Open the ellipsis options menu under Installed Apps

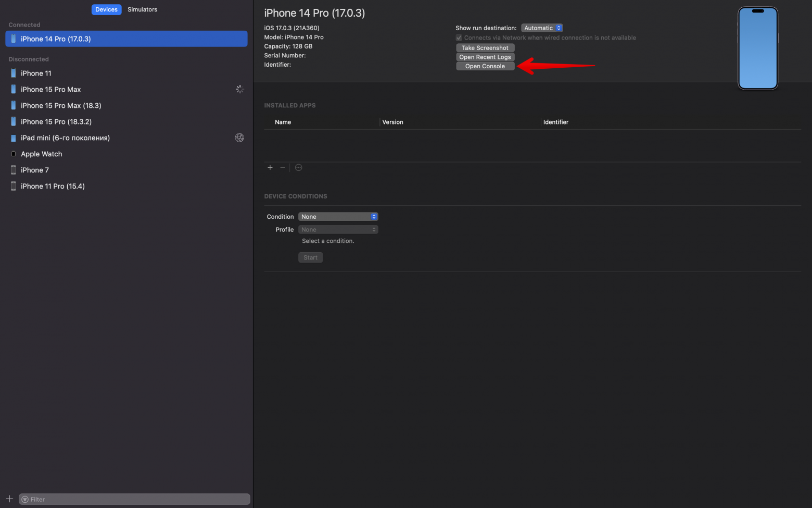pos(298,167)
